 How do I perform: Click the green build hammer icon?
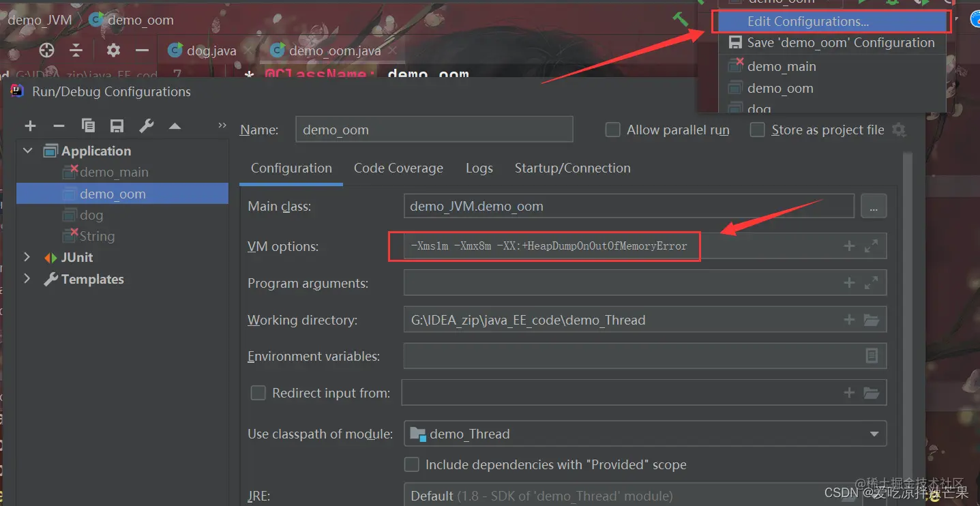pyautogui.click(x=681, y=18)
